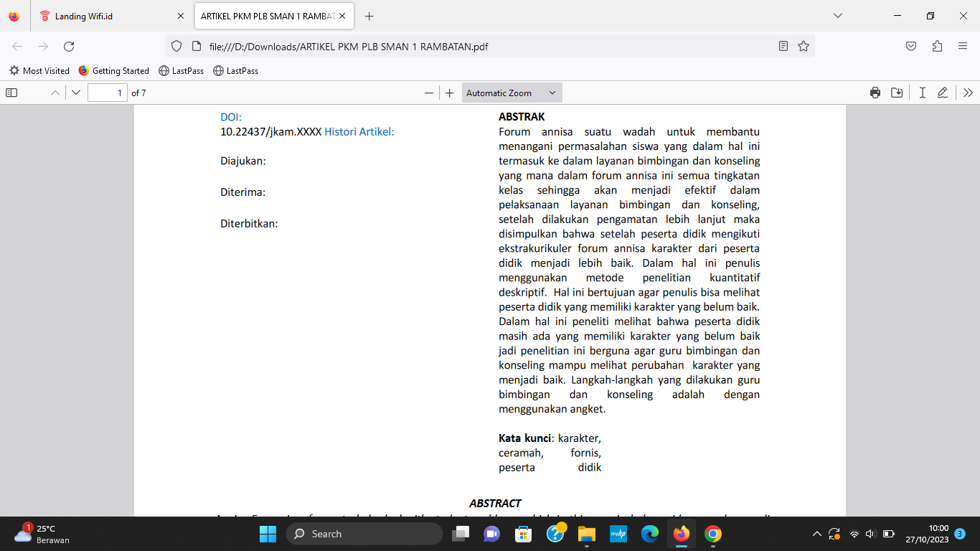This screenshot has width=980, height=551.
Task: Go forward in browser history
Action: tap(43, 46)
